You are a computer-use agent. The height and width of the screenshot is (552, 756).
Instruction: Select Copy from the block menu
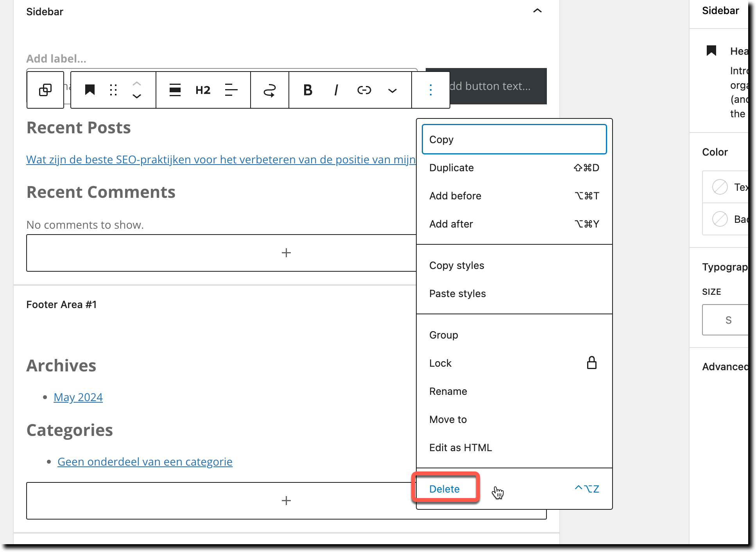(x=514, y=139)
